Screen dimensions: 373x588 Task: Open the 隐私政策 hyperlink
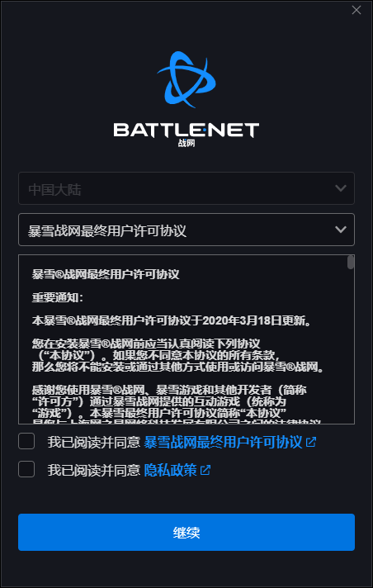pos(170,470)
